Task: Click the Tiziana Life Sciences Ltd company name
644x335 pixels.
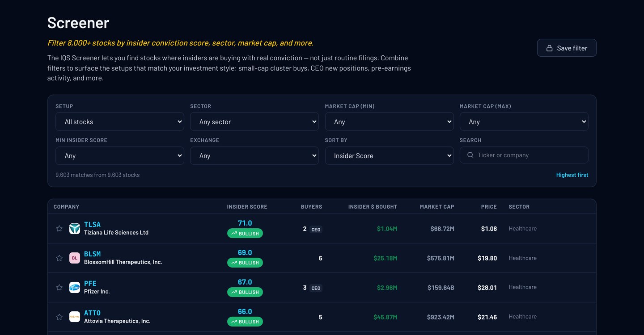Action: (116, 233)
